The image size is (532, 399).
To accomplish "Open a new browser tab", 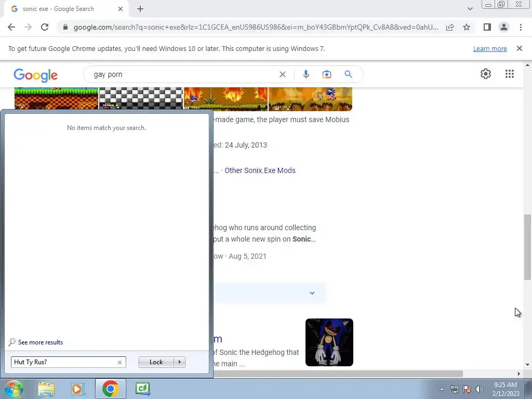I will pos(140,9).
